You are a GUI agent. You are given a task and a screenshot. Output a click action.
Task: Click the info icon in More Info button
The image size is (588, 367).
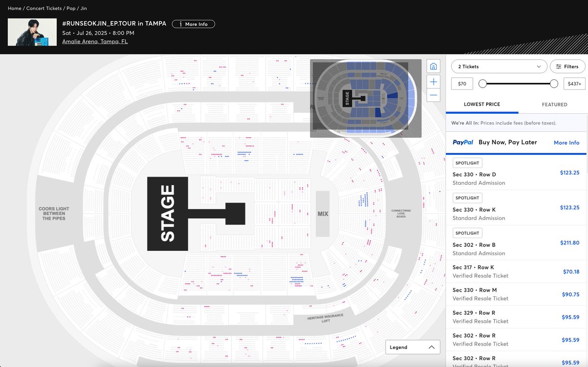pos(180,24)
